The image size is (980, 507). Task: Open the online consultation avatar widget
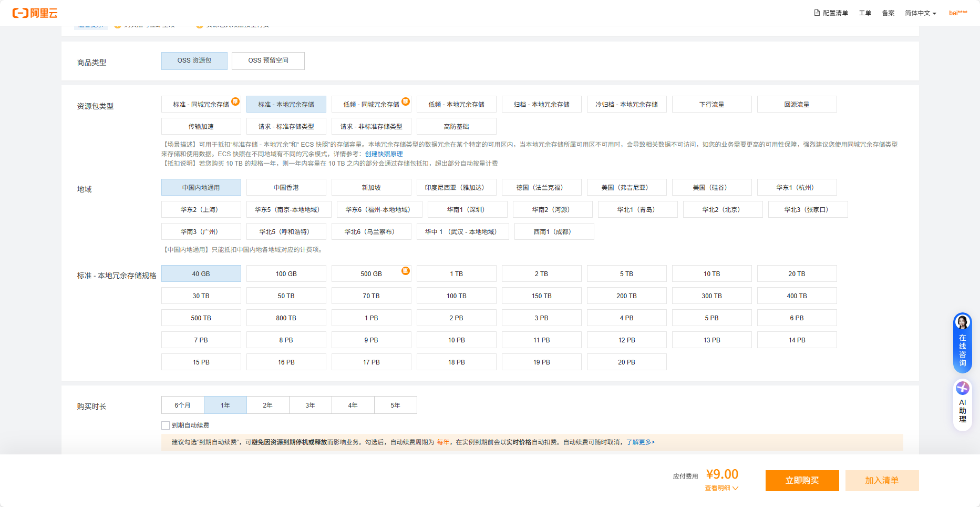coord(962,322)
